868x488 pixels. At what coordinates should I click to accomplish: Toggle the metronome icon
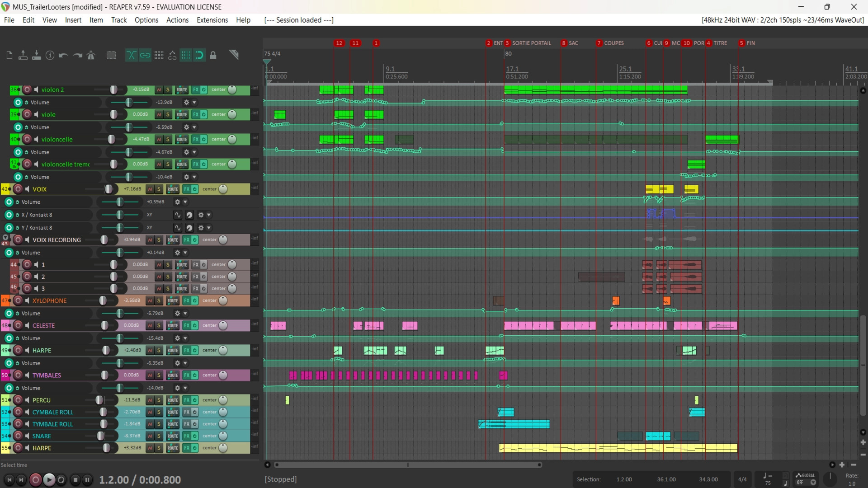pyautogui.click(x=91, y=55)
